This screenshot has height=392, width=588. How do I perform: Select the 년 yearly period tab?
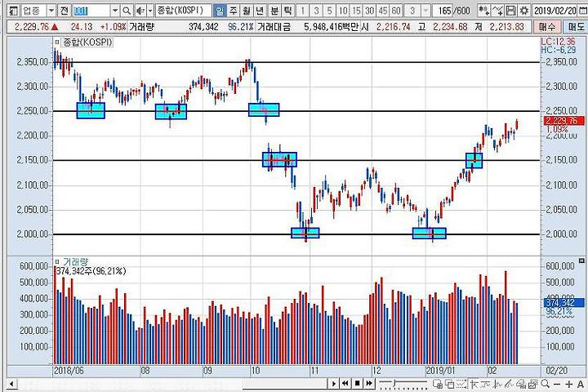tap(260, 11)
